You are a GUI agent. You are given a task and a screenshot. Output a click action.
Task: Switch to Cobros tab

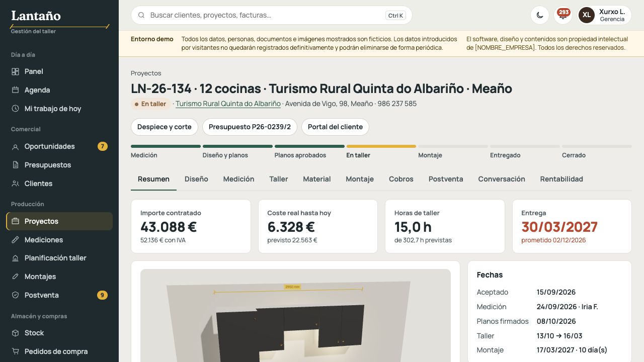(401, 179)
